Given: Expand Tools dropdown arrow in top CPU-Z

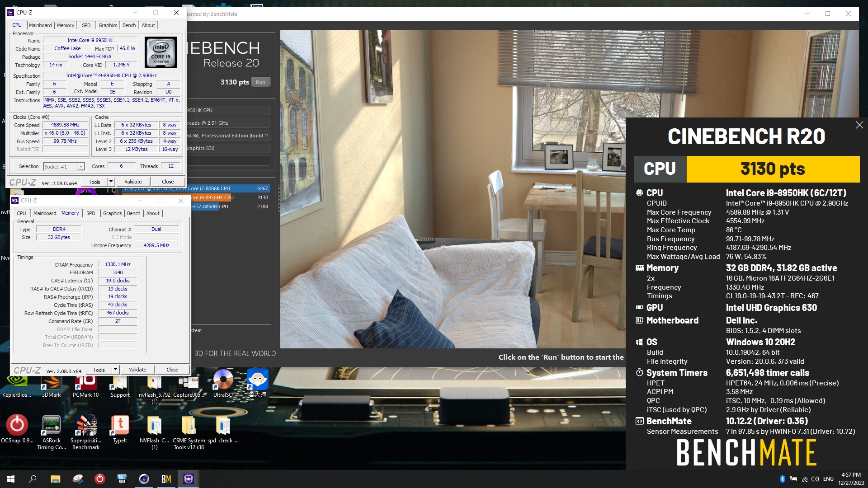Looking at the screenshot, I should pyautogui.click(x=111, y=182).
